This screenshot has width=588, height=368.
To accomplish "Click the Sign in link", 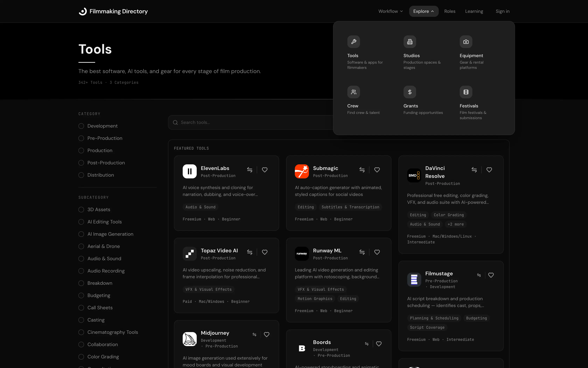I will point(502,11).
